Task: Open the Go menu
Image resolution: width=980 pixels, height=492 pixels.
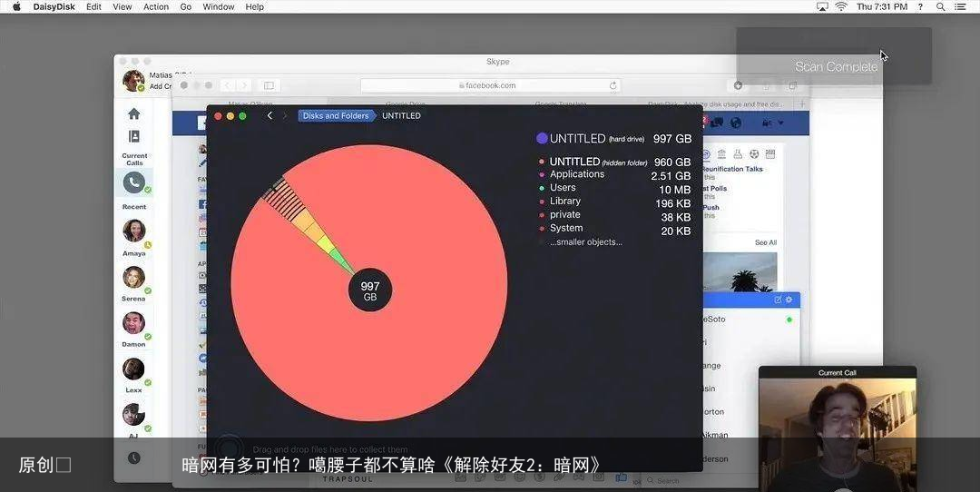Action: [186, 7]
